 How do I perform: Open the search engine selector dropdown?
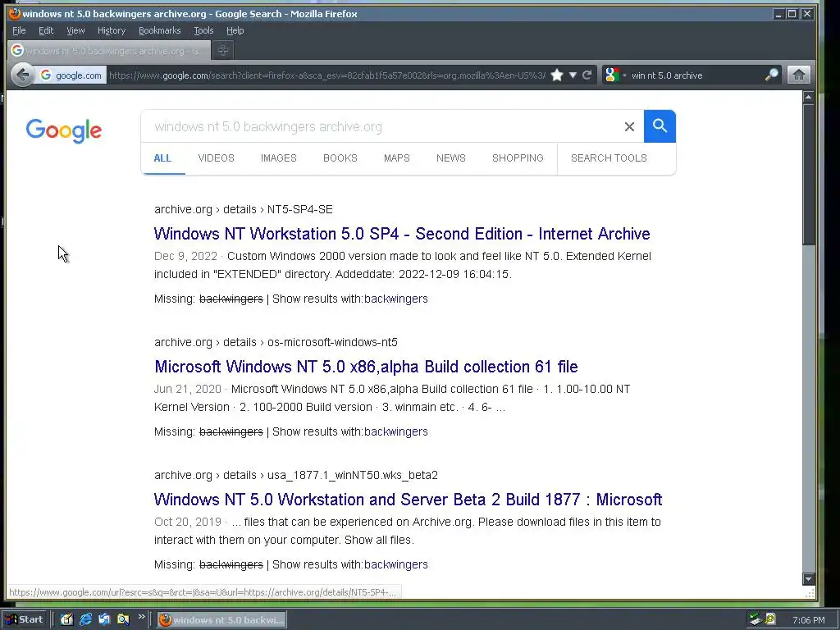click(615, 75)
